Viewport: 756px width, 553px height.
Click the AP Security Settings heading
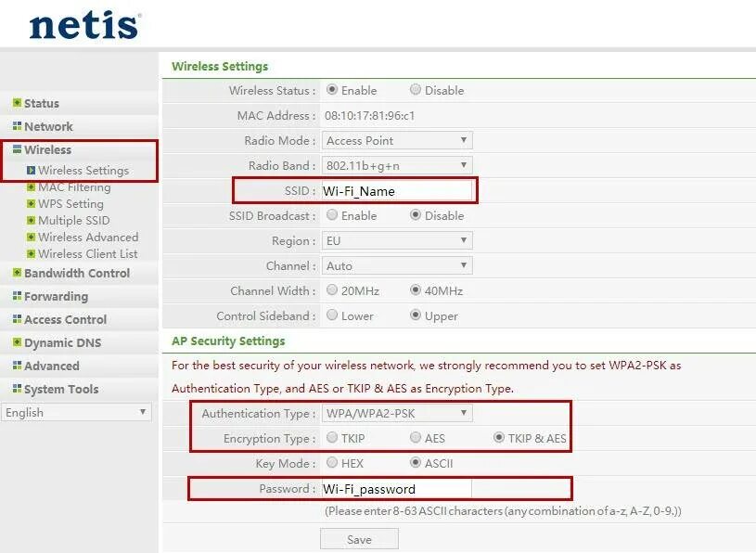pos(228,341)
